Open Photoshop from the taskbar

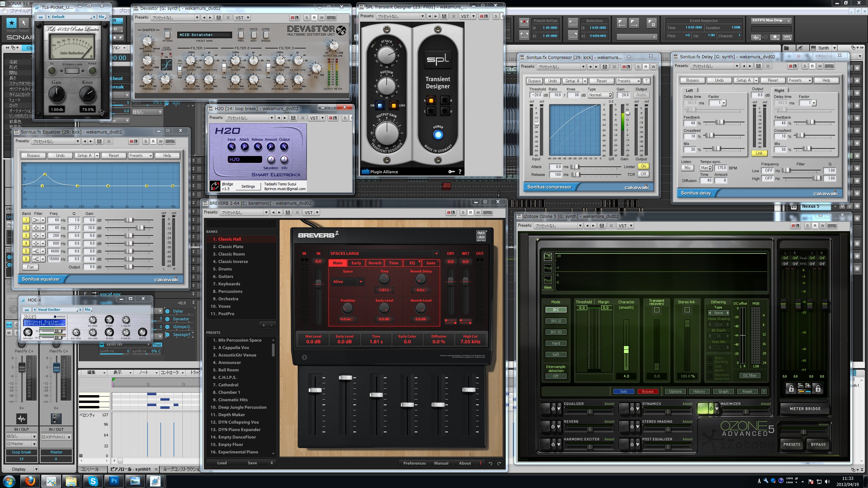114,481
